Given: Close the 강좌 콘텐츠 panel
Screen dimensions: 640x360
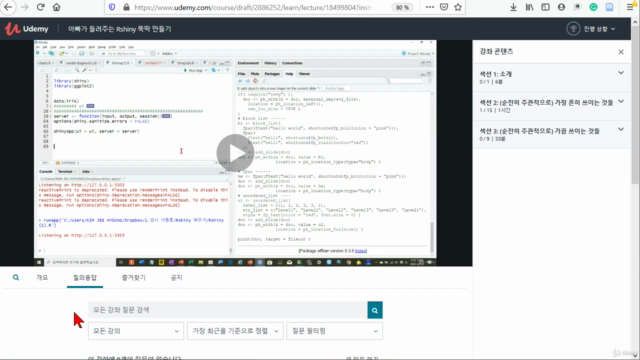Looking at the screenshot, I should coord(621,52).
